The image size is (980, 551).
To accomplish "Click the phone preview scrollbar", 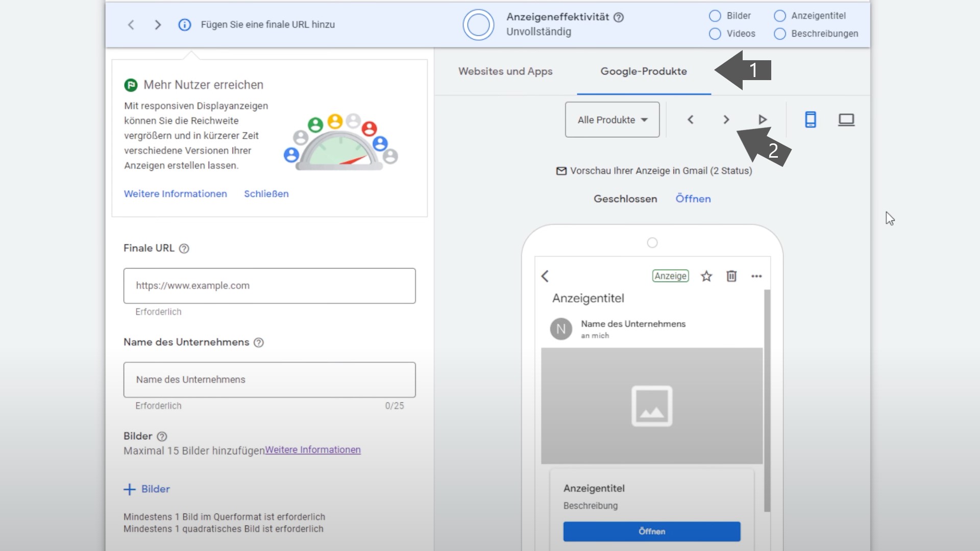I will click(767, 400).
